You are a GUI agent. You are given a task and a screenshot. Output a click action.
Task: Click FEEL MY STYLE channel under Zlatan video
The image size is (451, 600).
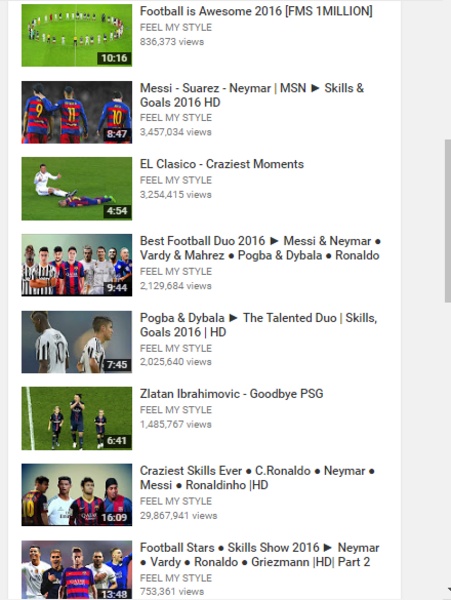pyautogui.click(x=176, y=410)
